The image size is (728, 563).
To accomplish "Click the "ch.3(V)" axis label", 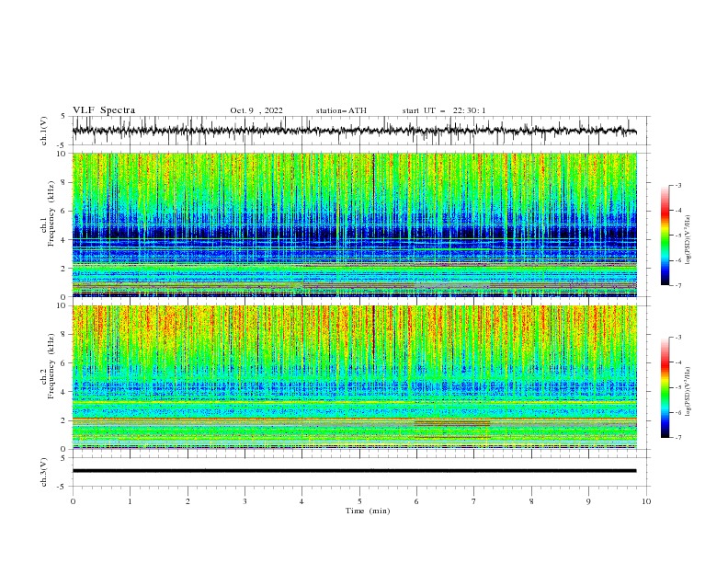I will point(44,472).
